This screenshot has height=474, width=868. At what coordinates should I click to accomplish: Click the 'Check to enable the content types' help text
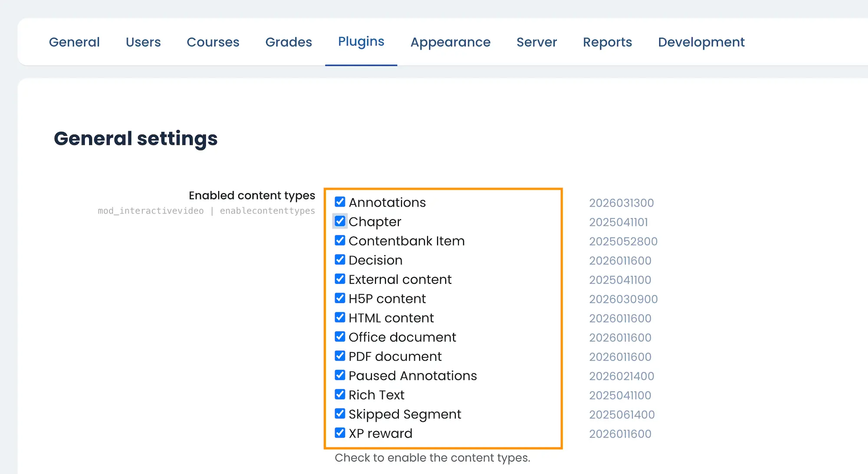click(432, 458)
